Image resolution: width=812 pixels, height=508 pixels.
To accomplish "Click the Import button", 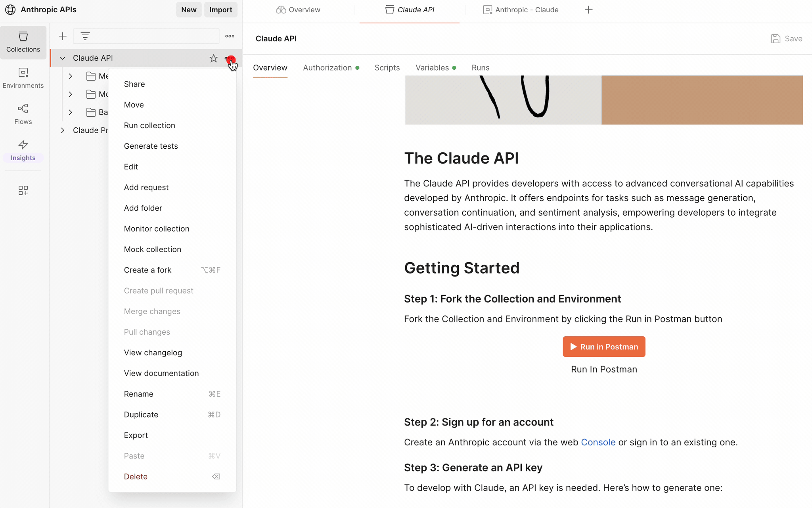I will (221, 10).
